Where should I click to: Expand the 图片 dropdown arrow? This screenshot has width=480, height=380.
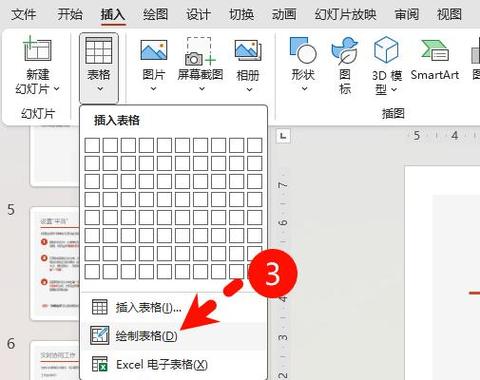coord(153,89)
